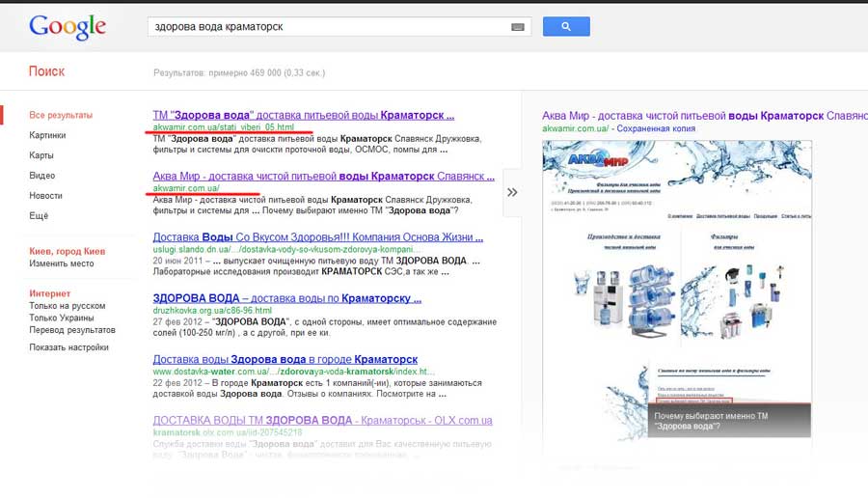
Task: Click the results count text
Action: 239,72
